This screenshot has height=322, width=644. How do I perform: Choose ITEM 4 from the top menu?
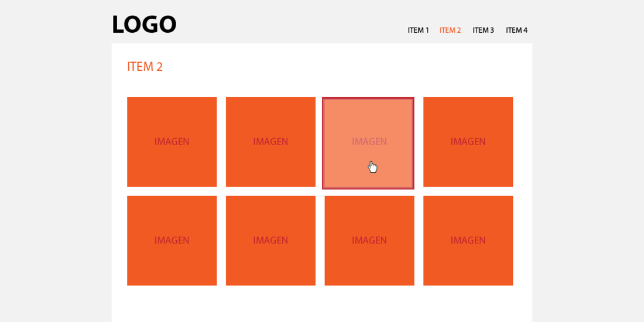[517, 30]
